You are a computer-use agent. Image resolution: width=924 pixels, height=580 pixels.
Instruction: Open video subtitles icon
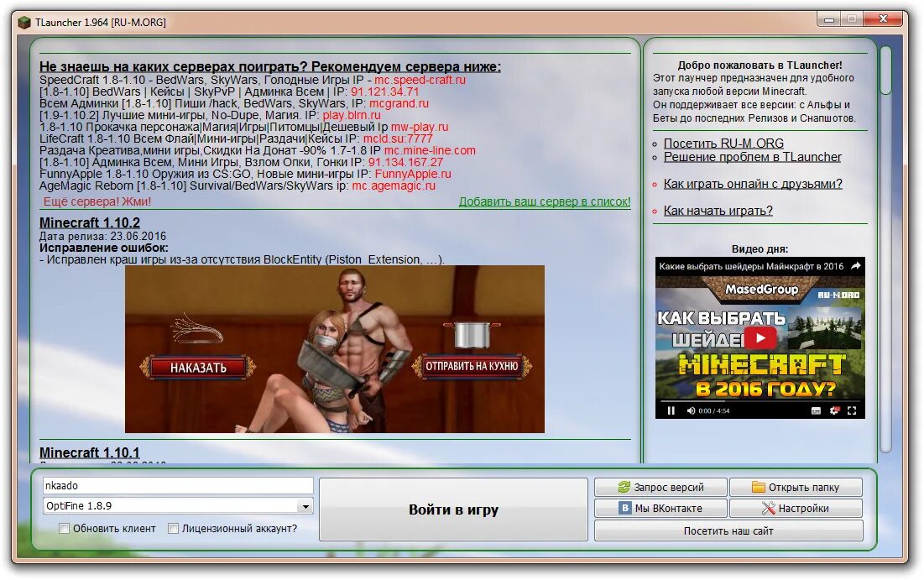click(x=816, y=410)
